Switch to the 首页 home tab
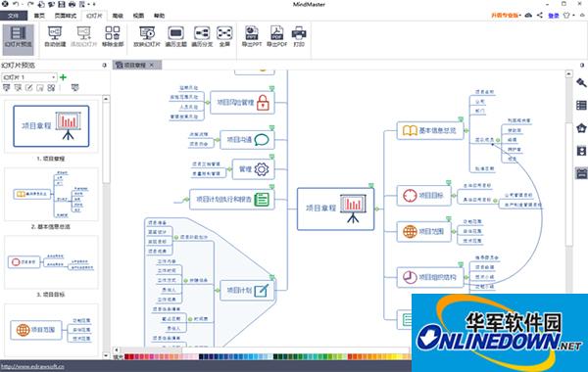Image resolution: width=588 pixels, height=372 pixels. tap(39, 16)
